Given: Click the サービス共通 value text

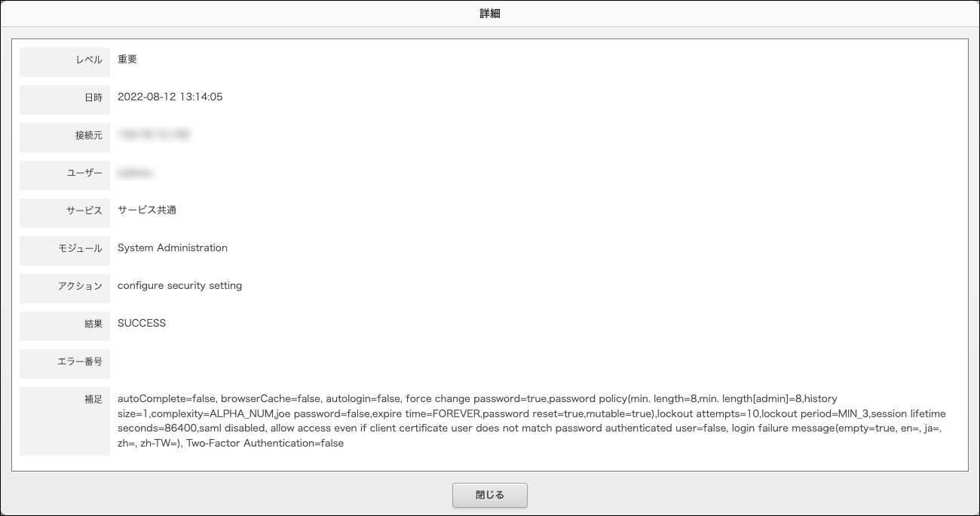Looking at the screenshot, I should [x=147, y=210].
